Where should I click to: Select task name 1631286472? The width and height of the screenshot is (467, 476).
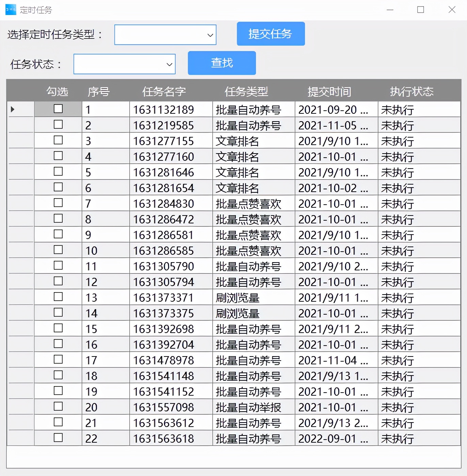171,219
